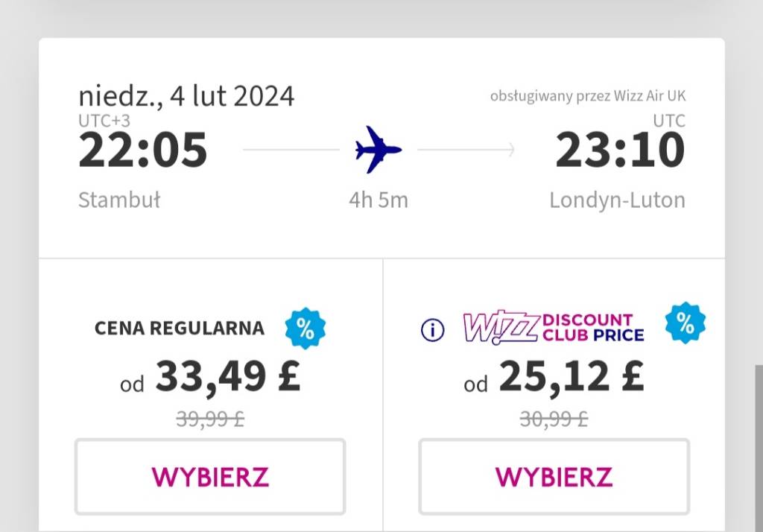This screenshot has width=763, height=532.
Task: Open the Wizz Discount Club info icon
Action: (433, 330)
